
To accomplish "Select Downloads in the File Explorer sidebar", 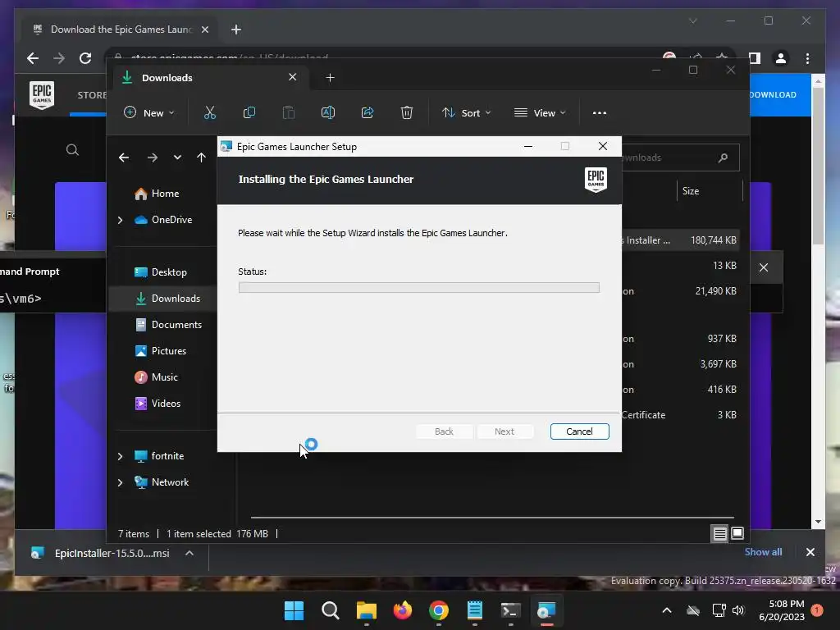I will coord(167,299).
